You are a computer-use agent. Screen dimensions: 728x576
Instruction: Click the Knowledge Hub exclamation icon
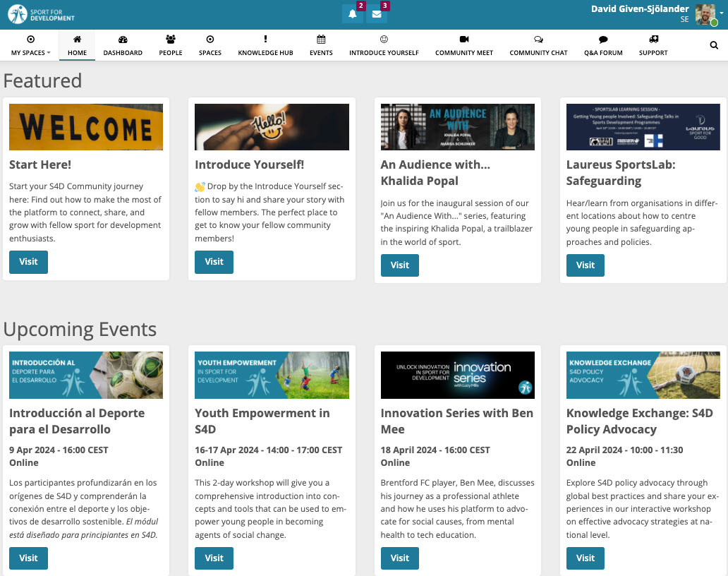click(x=265, y=39)
